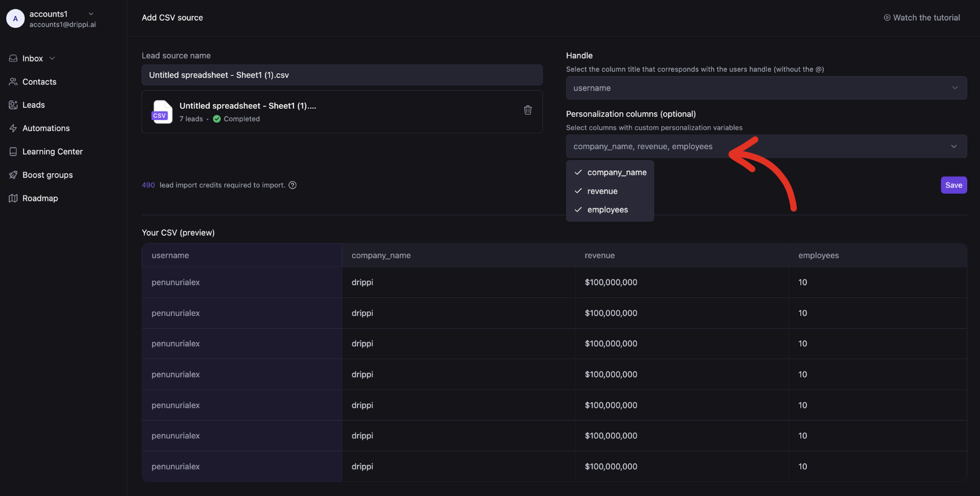980x496 pixels.
Task: Edit the Lead source name field
Action: [342, 75]
